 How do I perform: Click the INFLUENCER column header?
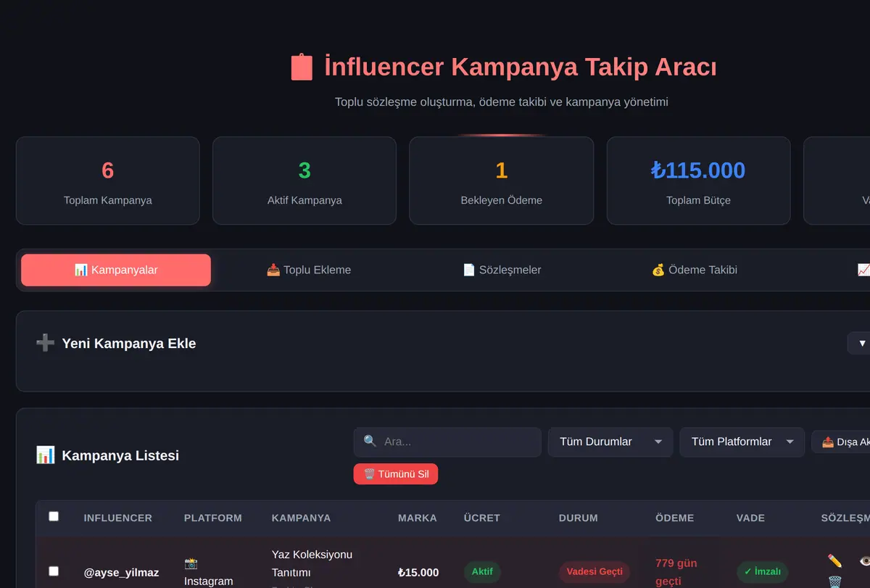coord(118,518)
